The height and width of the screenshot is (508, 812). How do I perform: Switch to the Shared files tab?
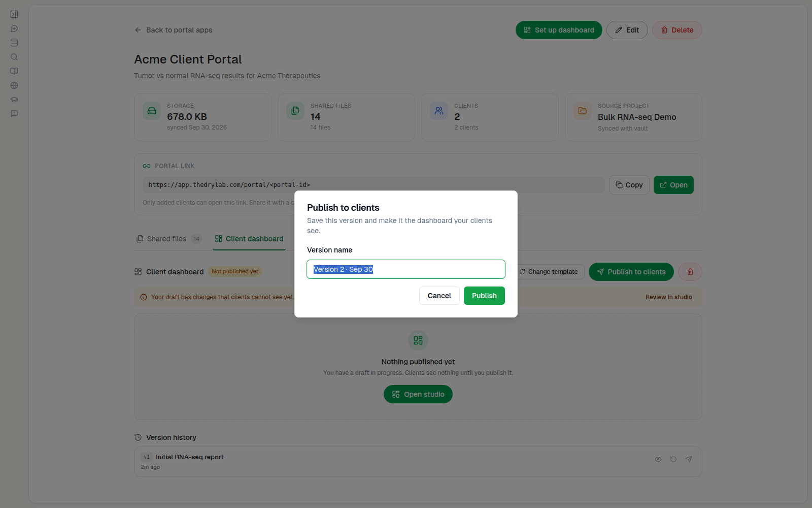coord(170,239)
